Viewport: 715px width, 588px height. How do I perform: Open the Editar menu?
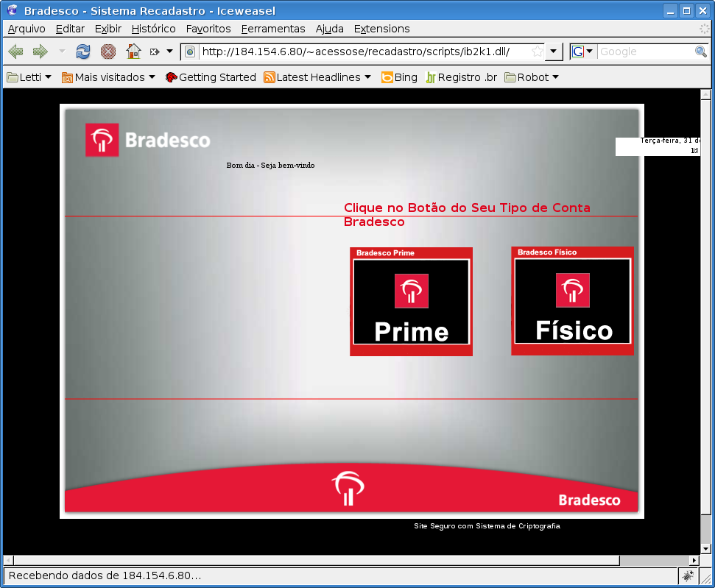(x=70, y=29)
